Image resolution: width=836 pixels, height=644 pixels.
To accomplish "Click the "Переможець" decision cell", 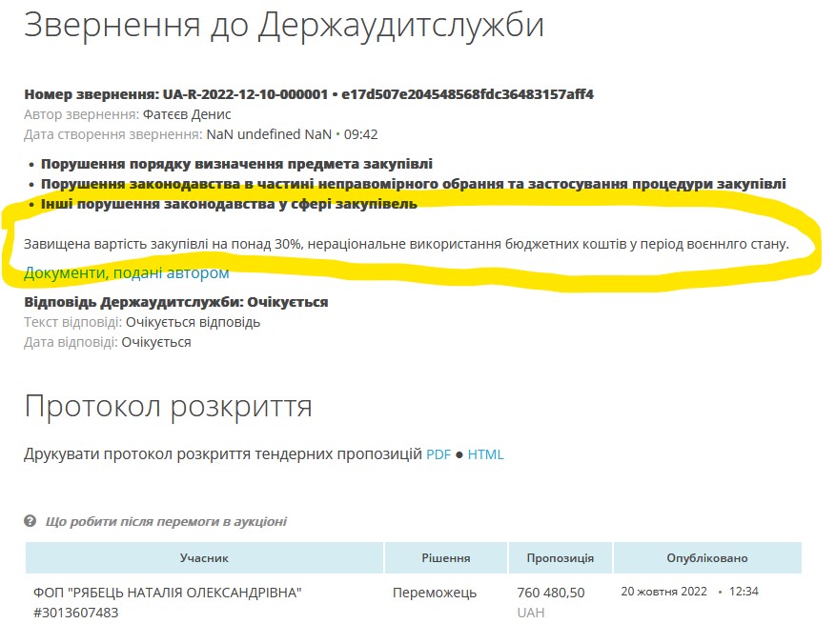I will click(x=434, y=593).
